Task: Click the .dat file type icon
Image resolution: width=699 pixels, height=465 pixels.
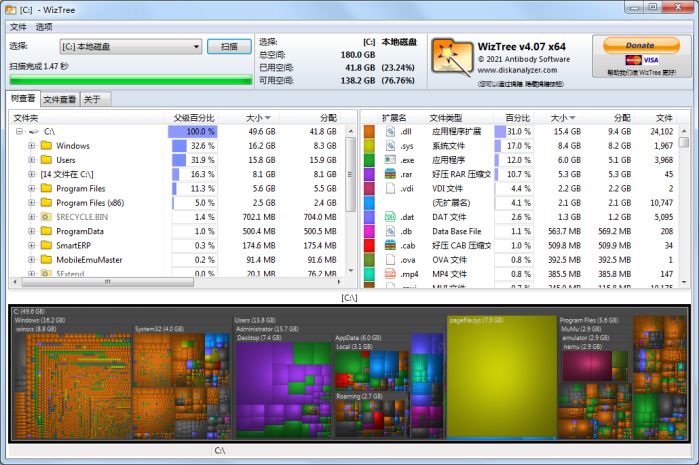Action: coord(391,217)
